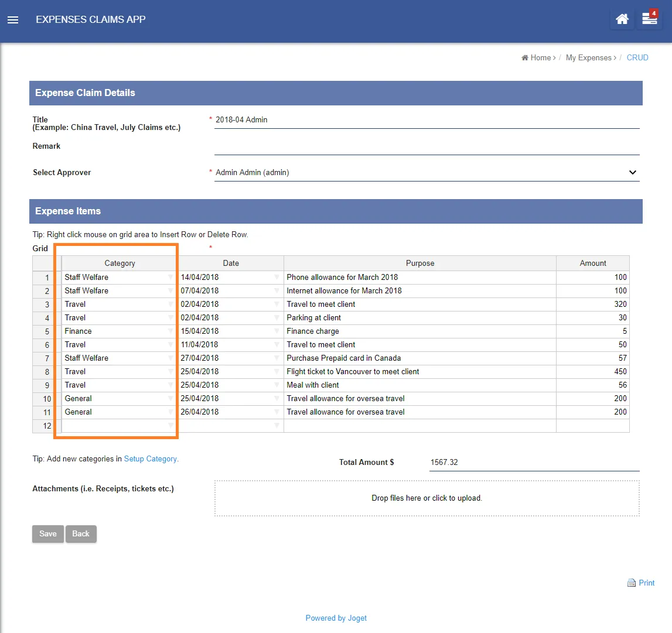Open category dropdown arrow in empty row 12
This screenshot has width=672, height=633.
point(170,426)
